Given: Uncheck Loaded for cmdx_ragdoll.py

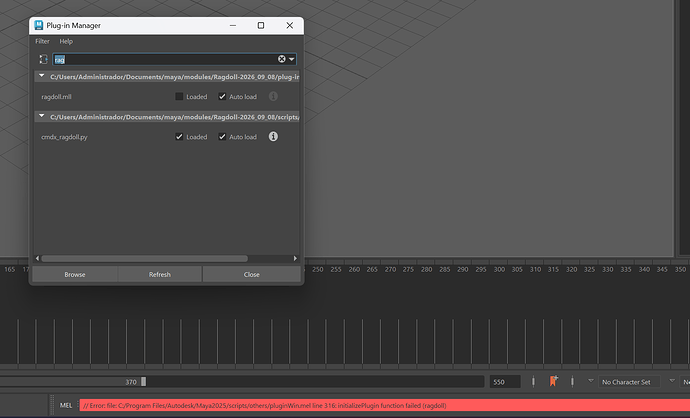Looking at the screenshot, I should [x=179, y=136].
